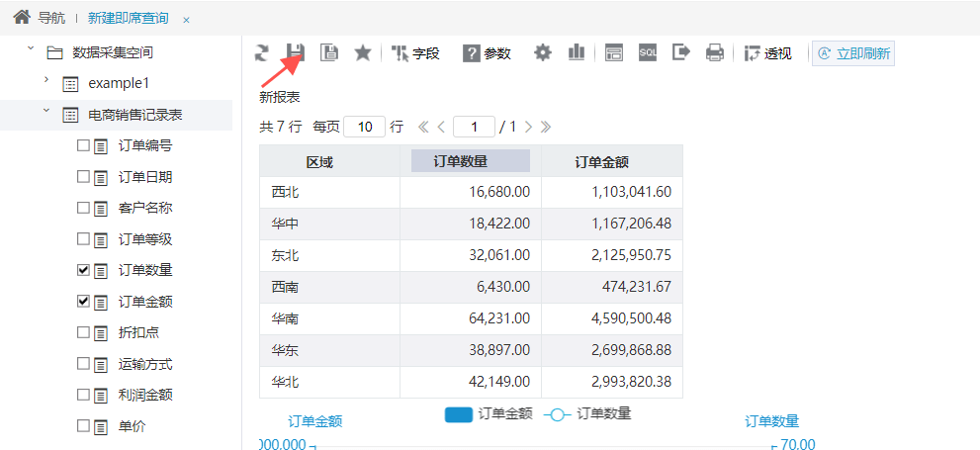Click the 西南 region cell
Image resolution: width=980 pixels, height=450 pixels.
330,288
